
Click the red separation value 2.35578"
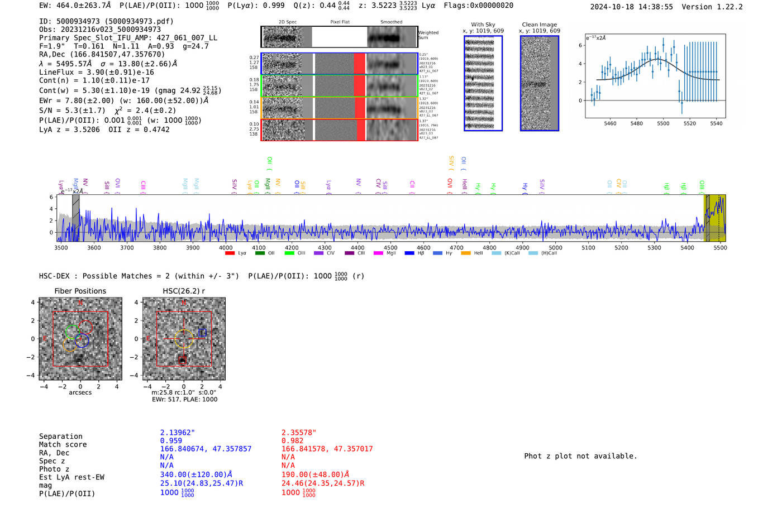[299, 433]
